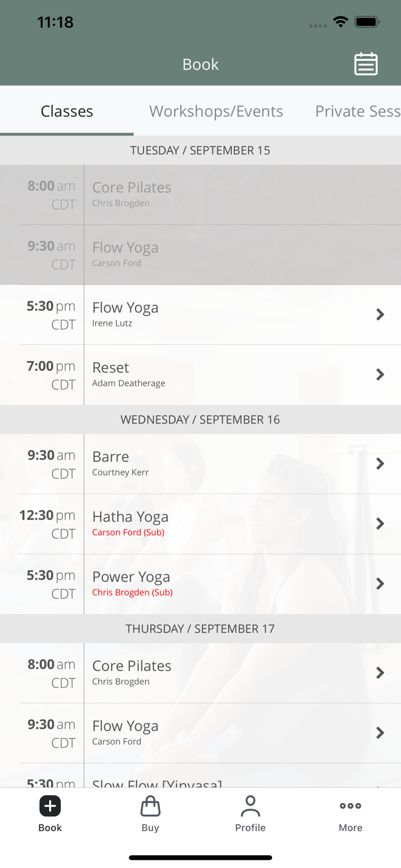401x868 pixels.
Task: Expand the Barre class with Courtney Kerr
Action: pyautogui.click(x=380, y=464)
